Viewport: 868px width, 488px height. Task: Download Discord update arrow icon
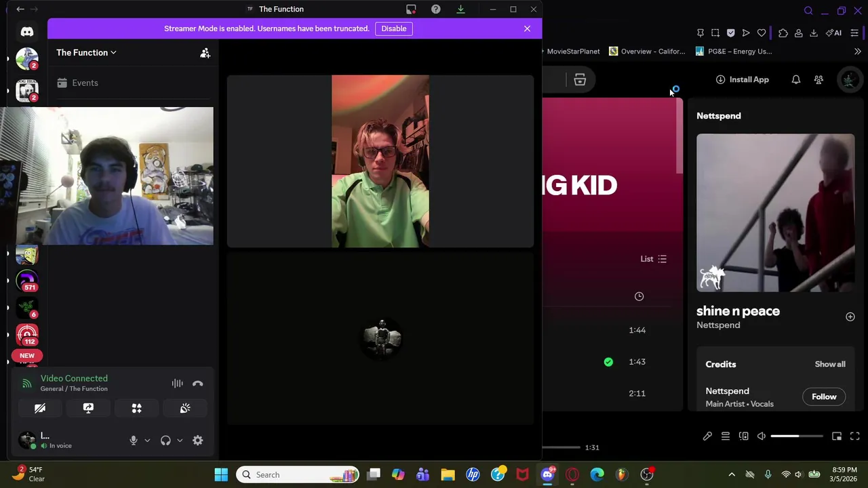click(x=460, y=9)
